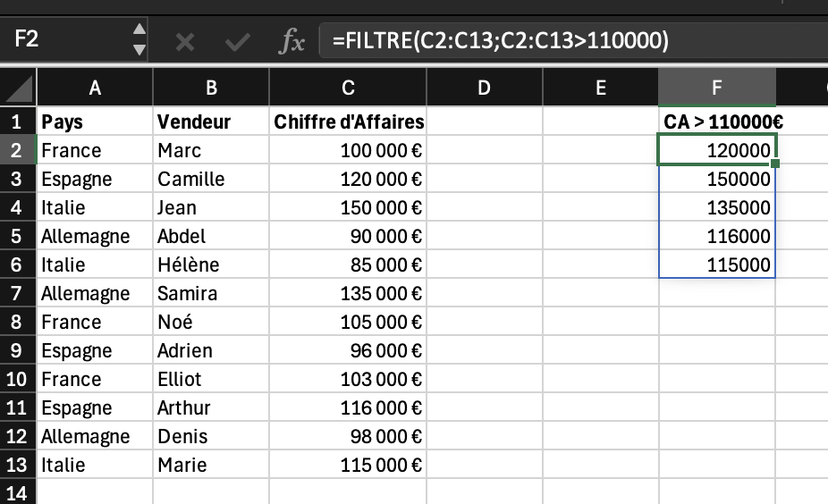Select result cell showing 115000
The height and width of the screenshot is (504, 828).
click(717, 265)
